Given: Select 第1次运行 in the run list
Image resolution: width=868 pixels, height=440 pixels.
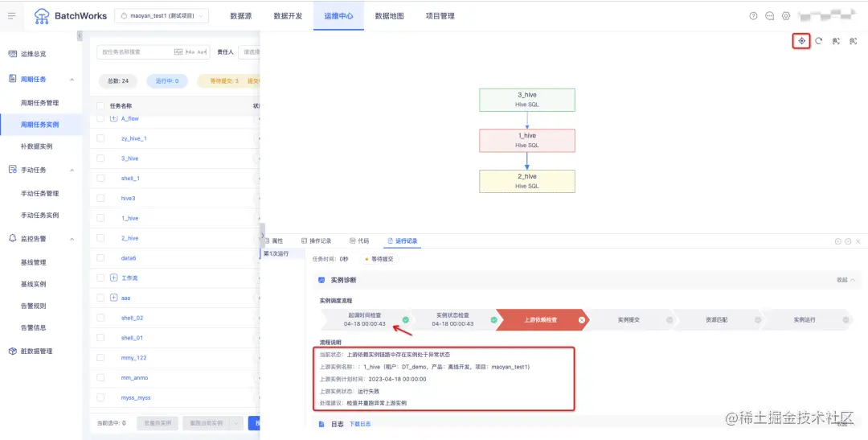Looking at the screenshot, I should pos(282,253).
